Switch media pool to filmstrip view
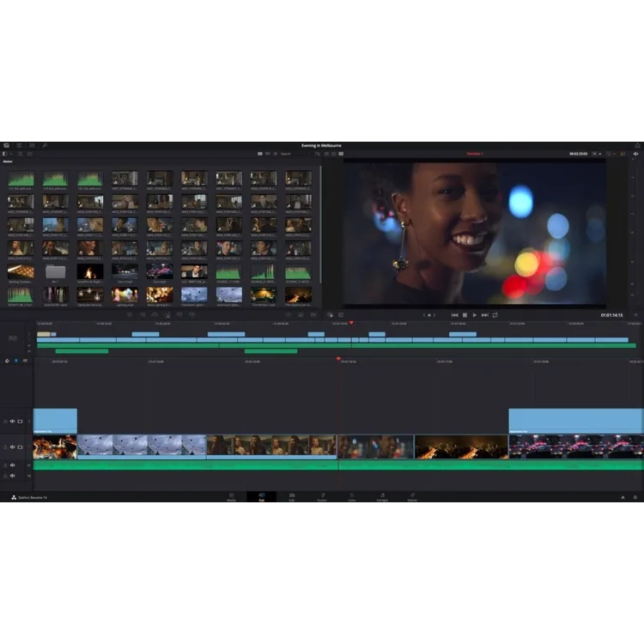Image resolution: width=644 pixels, height=644 pixels. coord(267,154)
